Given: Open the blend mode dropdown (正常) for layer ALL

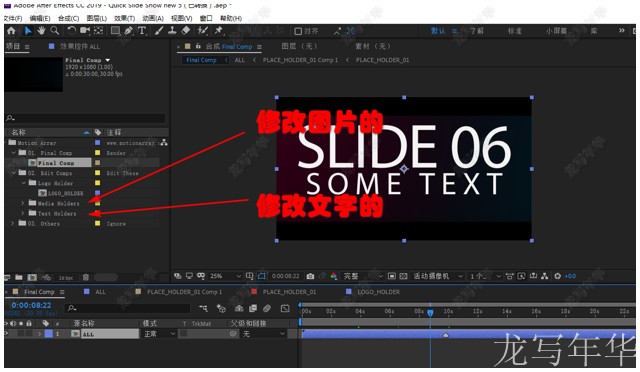Looking at the screenshot, I should pos(159,334).
